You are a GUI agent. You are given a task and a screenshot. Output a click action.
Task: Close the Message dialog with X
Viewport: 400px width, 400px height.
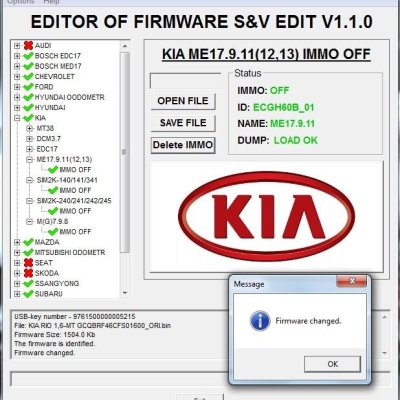(x=352, y=281)
